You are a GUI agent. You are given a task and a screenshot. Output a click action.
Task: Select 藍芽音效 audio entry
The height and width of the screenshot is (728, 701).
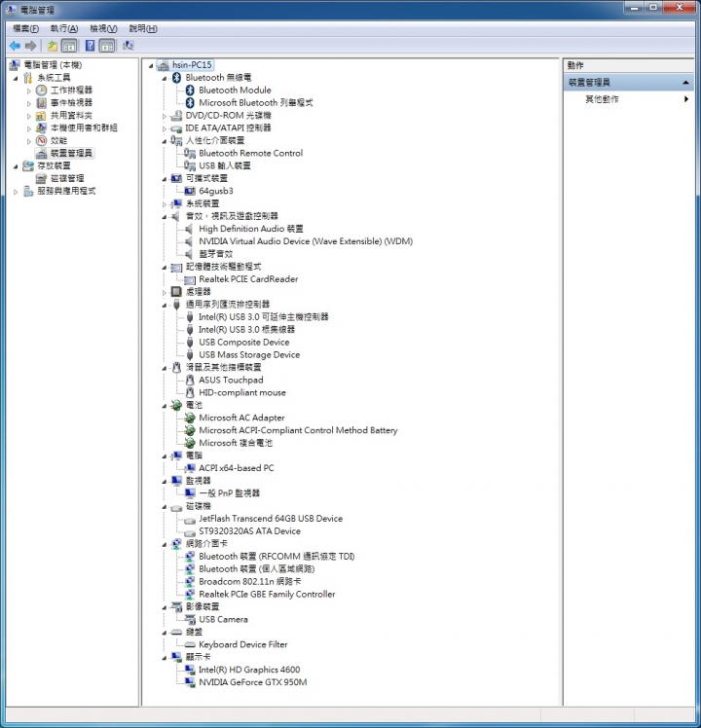pyautogui.click(x=215, y=254)
